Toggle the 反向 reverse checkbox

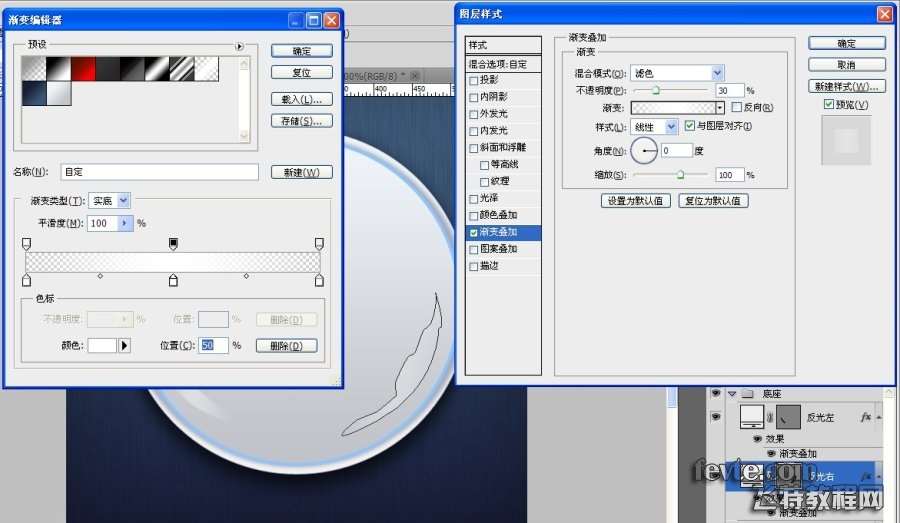[x=737, y=107]
